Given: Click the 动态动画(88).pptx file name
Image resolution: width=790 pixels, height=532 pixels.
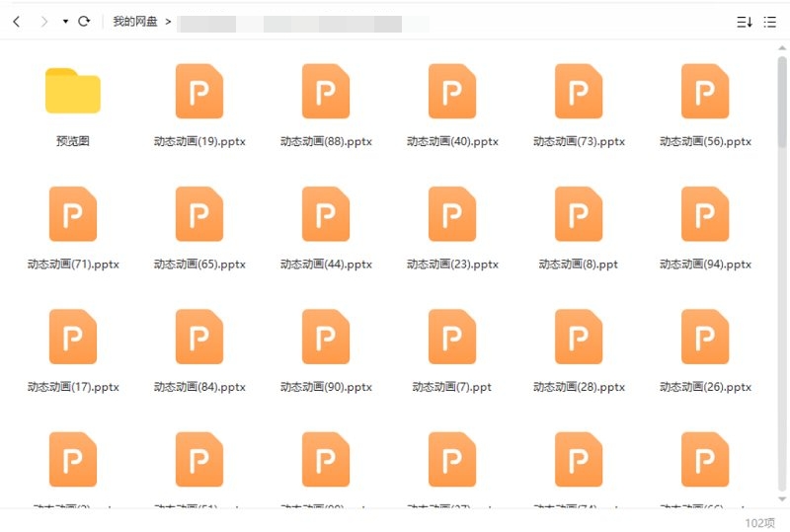Looking at the screenshot, I should click(x=326, y=141).
